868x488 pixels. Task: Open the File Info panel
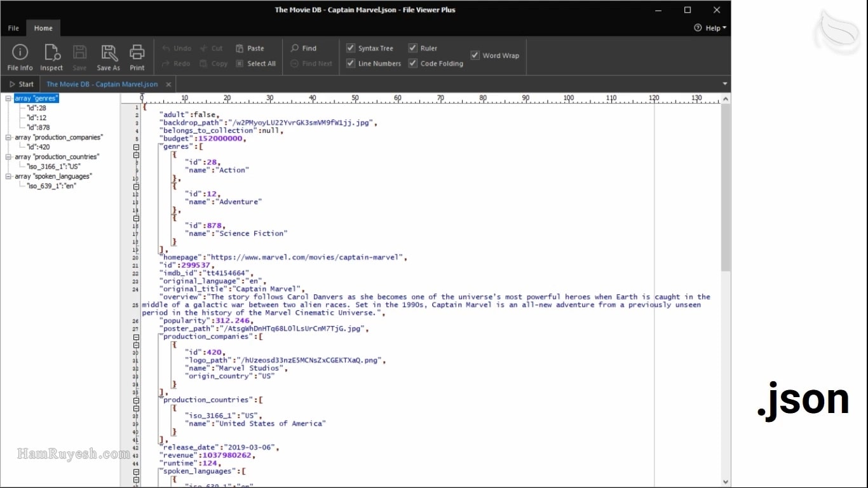pyautogui.click(x=20, y=57)
